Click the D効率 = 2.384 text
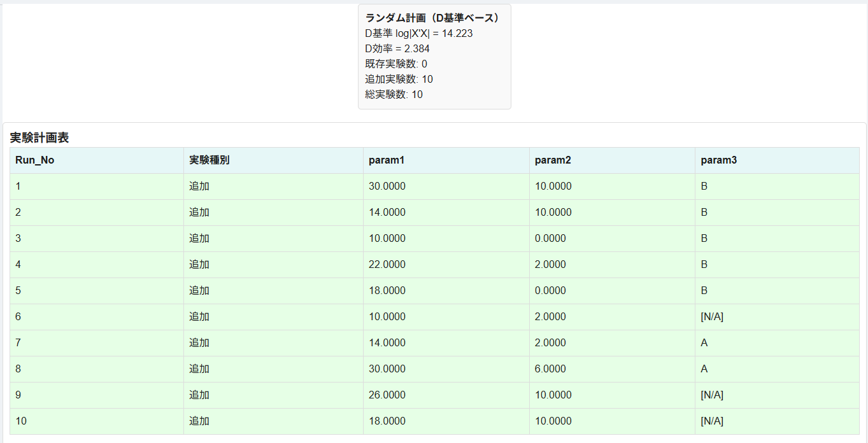 [x=397, y=49]
